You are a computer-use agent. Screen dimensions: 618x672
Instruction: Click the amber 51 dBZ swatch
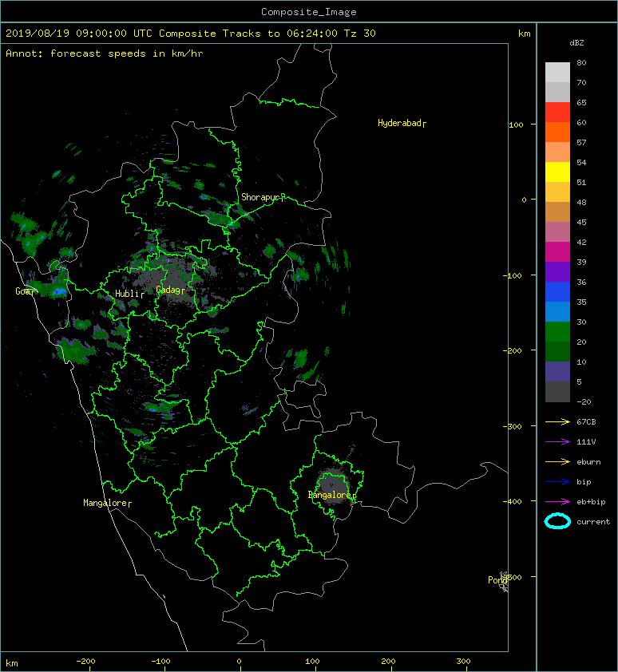pyautogui.click(x=557, y=192)
